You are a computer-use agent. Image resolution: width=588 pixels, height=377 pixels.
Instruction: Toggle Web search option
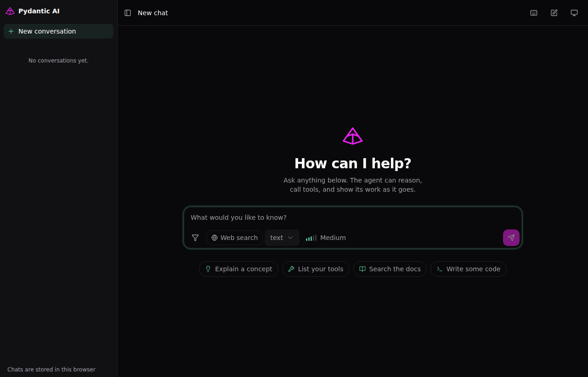click(x=234, y=238)
